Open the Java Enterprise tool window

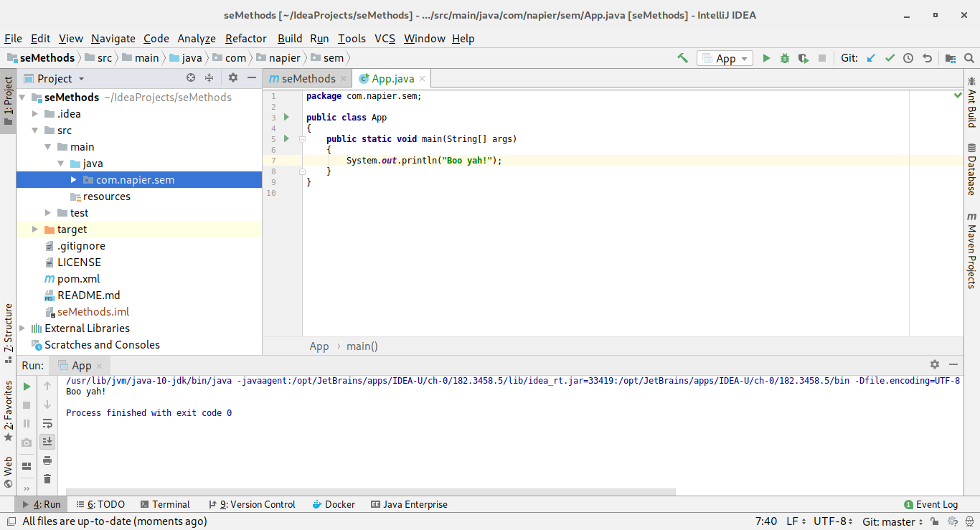tap(409, 504)
